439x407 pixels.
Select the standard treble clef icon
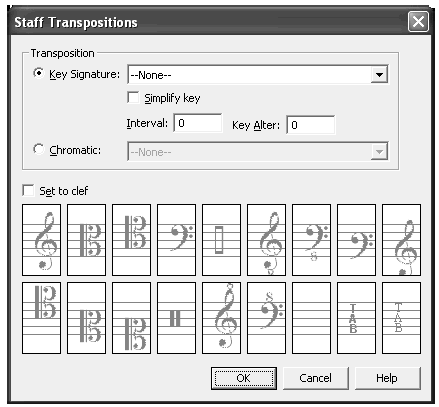point(41,240)
